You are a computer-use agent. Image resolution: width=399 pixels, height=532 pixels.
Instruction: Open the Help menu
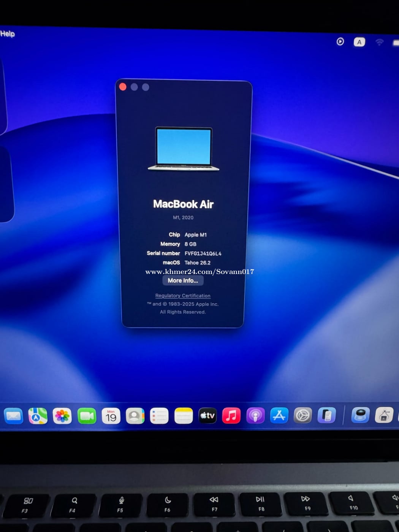(x=7, y=34)
